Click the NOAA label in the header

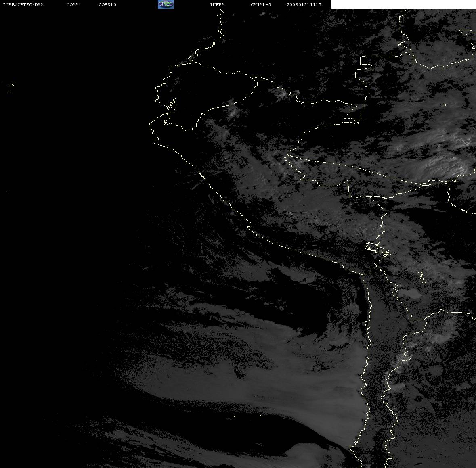72,4
